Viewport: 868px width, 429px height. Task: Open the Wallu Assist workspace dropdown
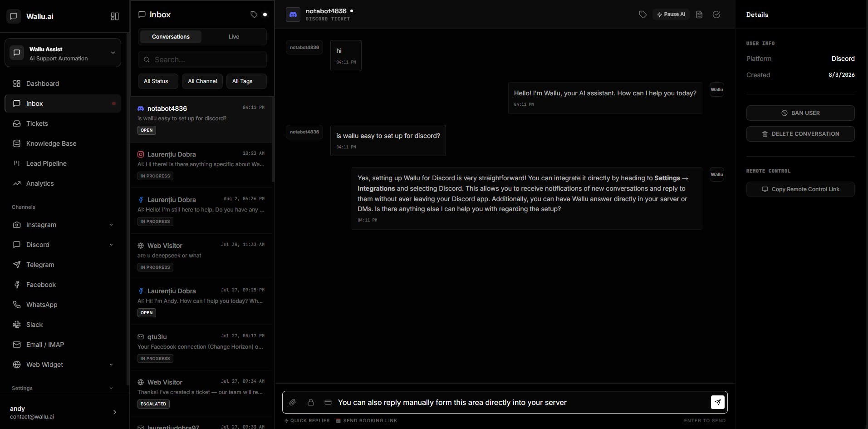pyautogui.click(x=63, y=53)
